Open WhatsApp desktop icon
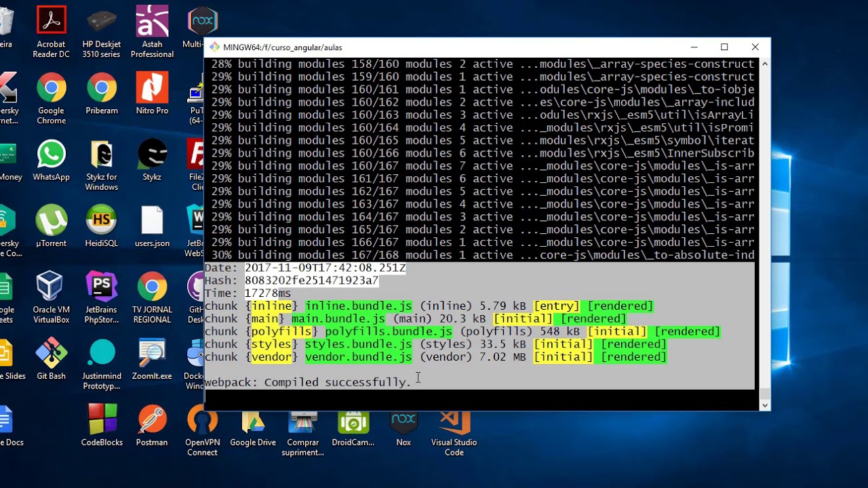 coord(52,161)
